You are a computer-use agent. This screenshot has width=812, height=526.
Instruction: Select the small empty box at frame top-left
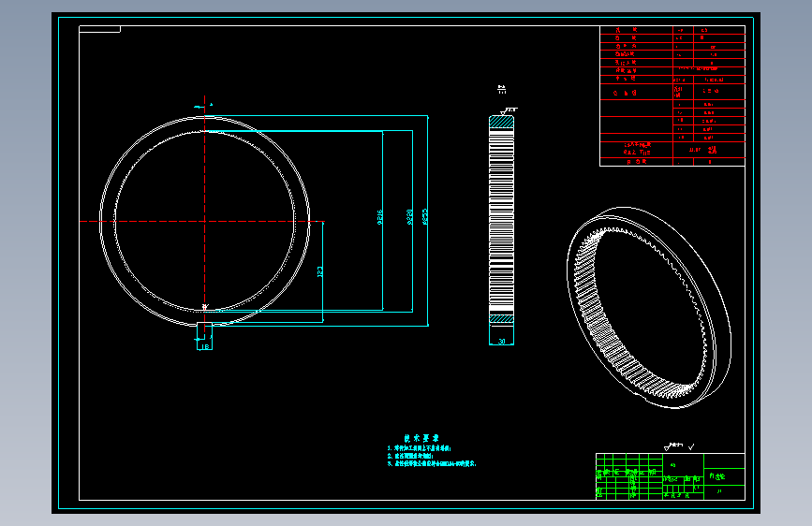(99, 29)
